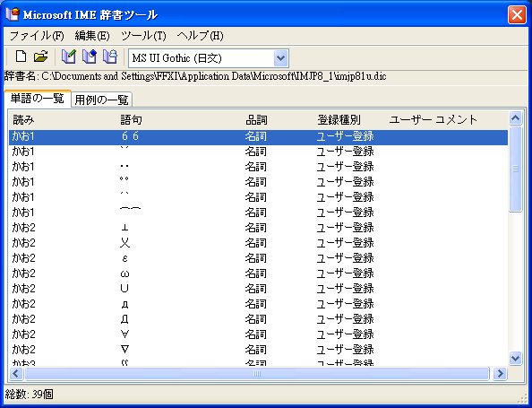Open the ヘルプ(H) menu
This screenshot has width=532, height=408.
point(201,36)
